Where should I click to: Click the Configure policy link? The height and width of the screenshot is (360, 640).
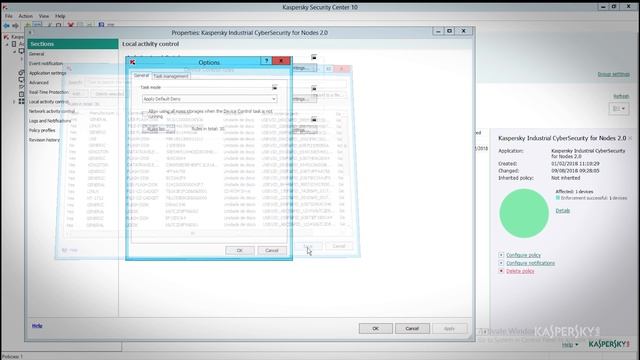click(523, 255)
